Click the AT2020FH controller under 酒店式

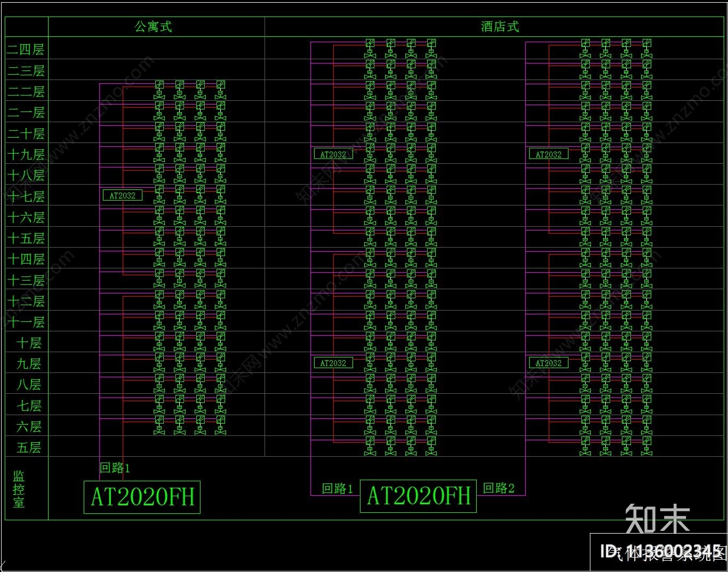click(418, 496)
